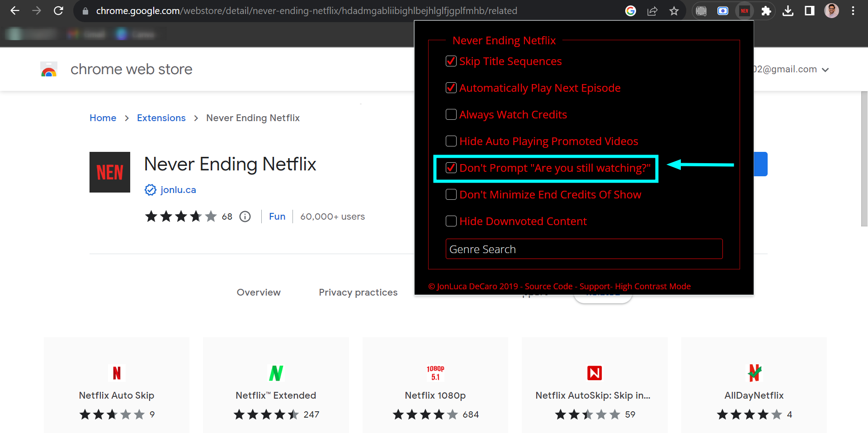Open the Never Ending Netflix extension icon
This screenshot has height=433, width=868.
click(x=745, y=11)
